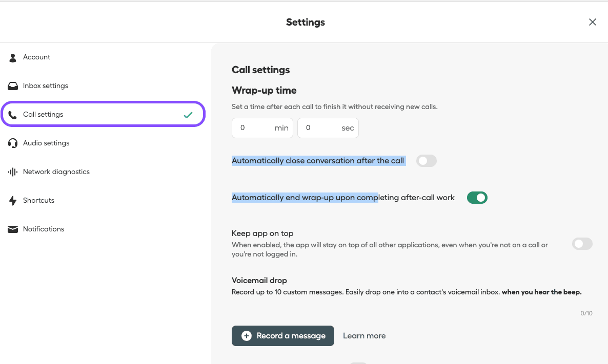The image size is (608, 364).
Task: Click the Account person icon
Action: click(13, 57)
